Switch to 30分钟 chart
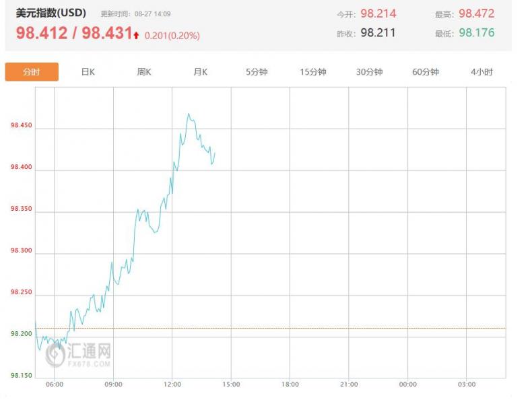 pyautogui.click(x=369, y=72)
